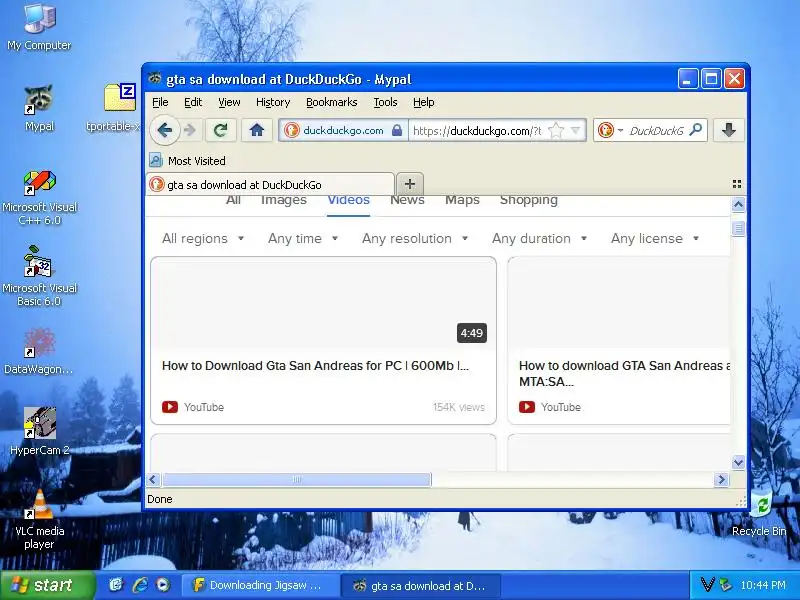Click the first quick launch taskbar icon
Screen dimensions: 800x600
pos(116,585)
